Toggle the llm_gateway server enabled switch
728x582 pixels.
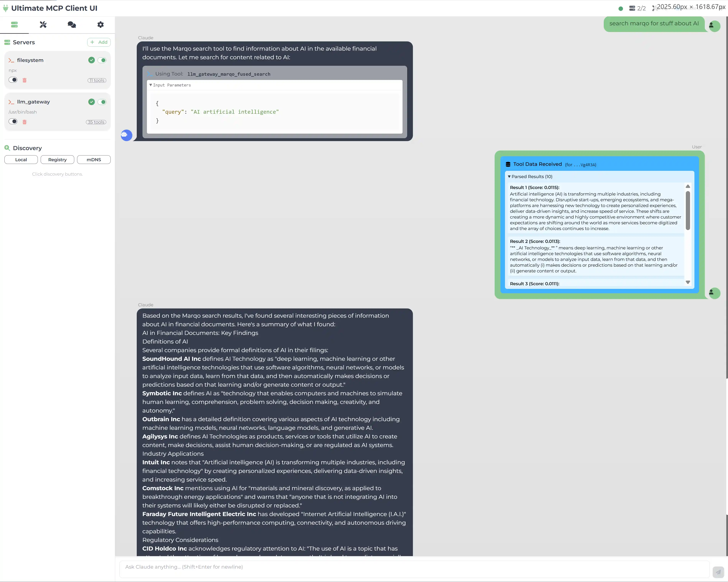coord(102,102)
